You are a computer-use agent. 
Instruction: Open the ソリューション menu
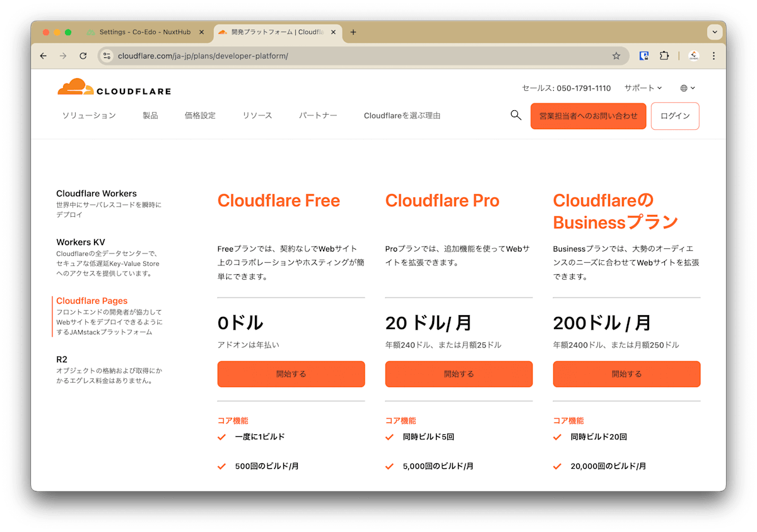click(x=89, y=115)
